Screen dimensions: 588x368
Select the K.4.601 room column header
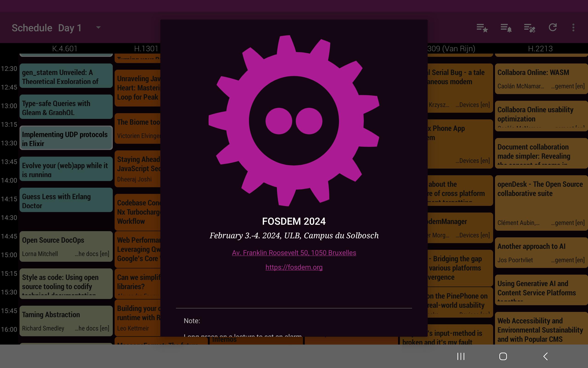point(65,49)
